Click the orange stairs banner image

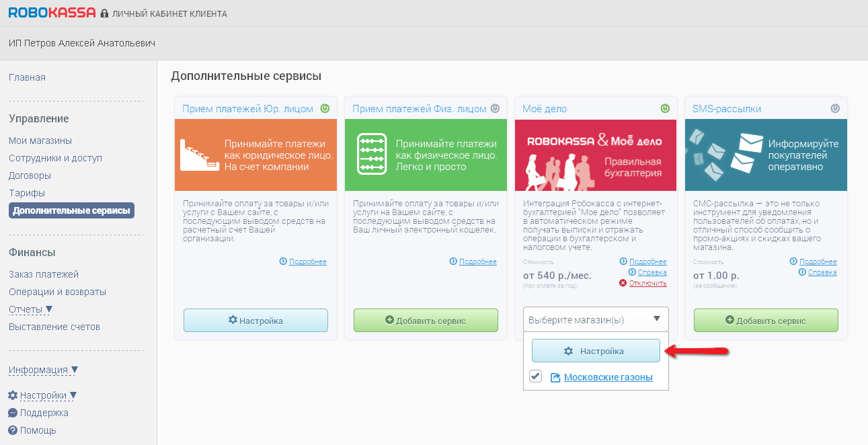[255, 155]
